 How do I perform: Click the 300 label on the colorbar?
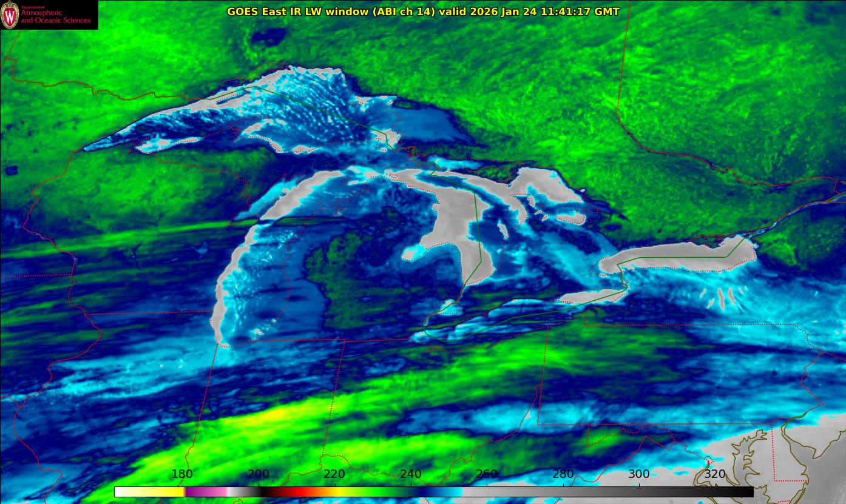[639, 474]
